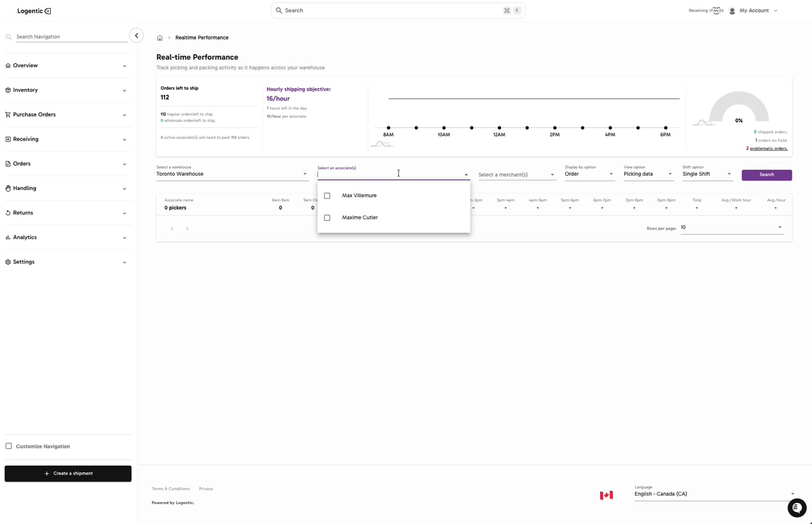Open the chat support bubble icon
The height and width of the screenshot is (524, 812).
coord(797,508)
